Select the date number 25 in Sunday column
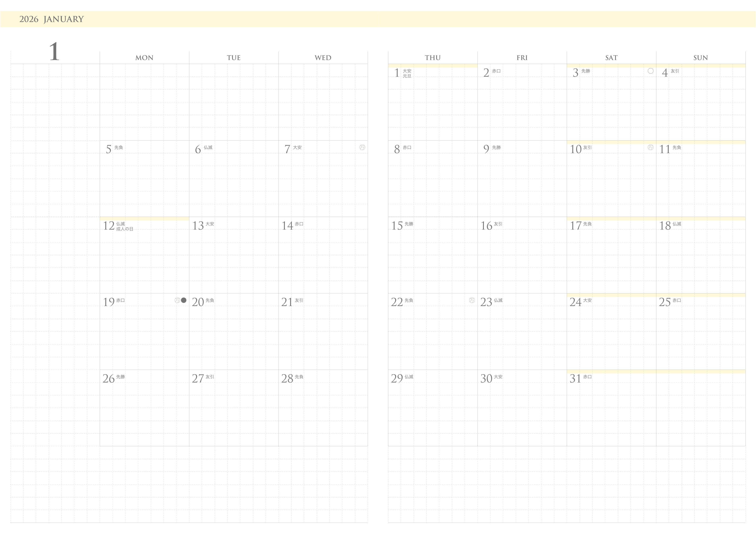Screen dimensions: 756x536 [665, 302]
